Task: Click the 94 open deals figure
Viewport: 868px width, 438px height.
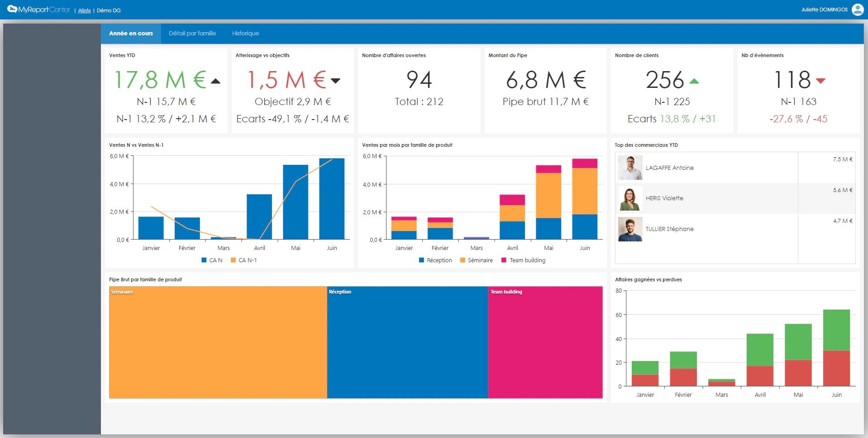Action: click(419, 80)
